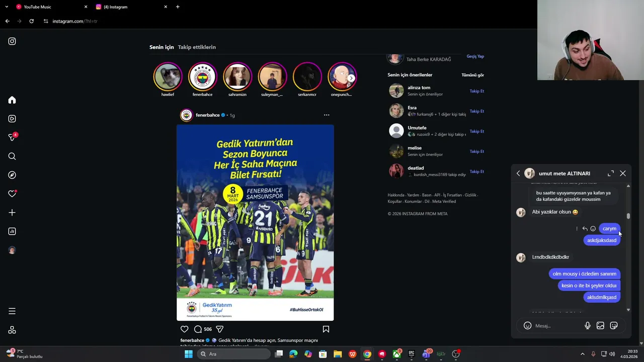Open Reels from the sidebar
The image size is (644, 362).
click(12, 119)
